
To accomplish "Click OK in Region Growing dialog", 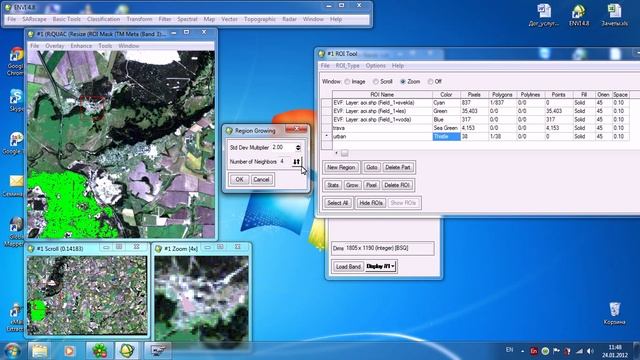I will click(x=239, y=180).
